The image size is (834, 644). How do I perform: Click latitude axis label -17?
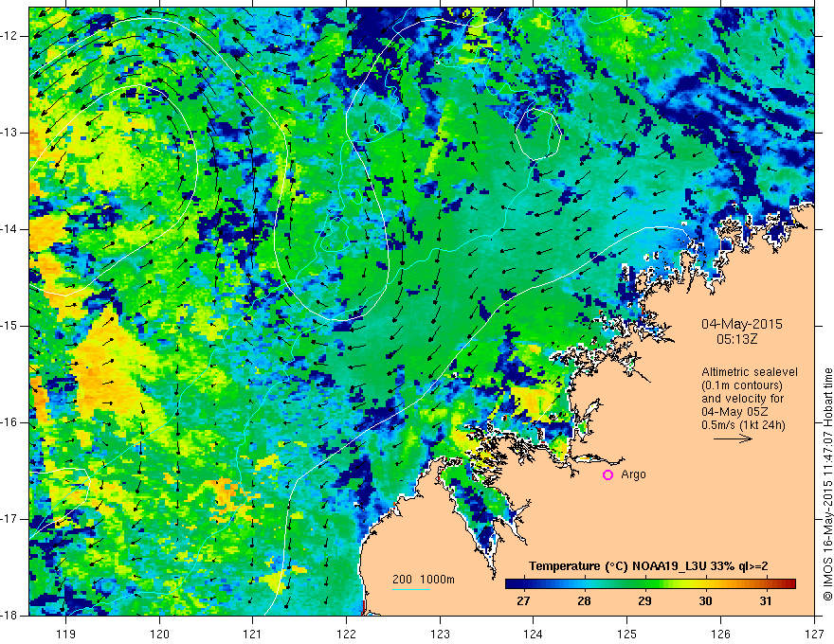pos(10,519)
